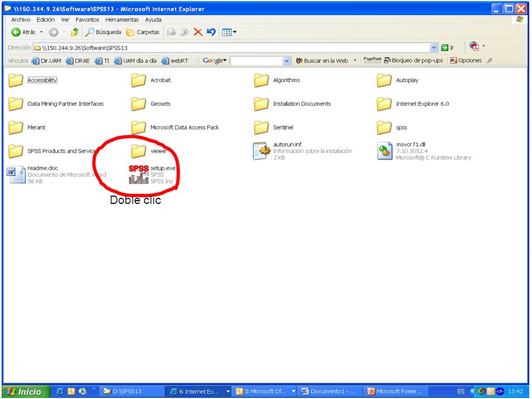Select the msvcr71.dll file

click(424, 151)
